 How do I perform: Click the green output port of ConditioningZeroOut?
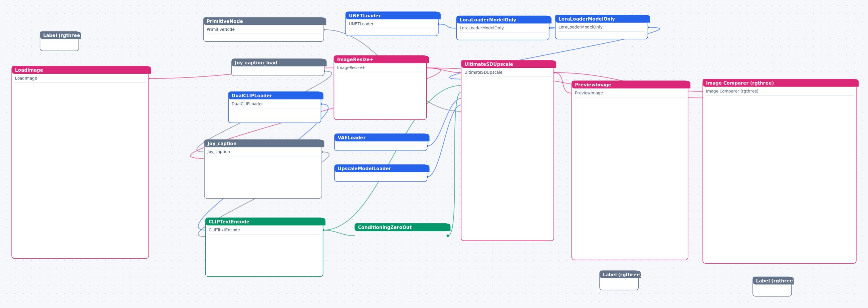click(447, 236)
